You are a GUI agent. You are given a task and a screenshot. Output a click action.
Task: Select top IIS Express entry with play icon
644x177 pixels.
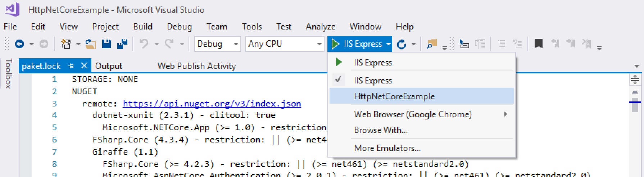point(422,62)
